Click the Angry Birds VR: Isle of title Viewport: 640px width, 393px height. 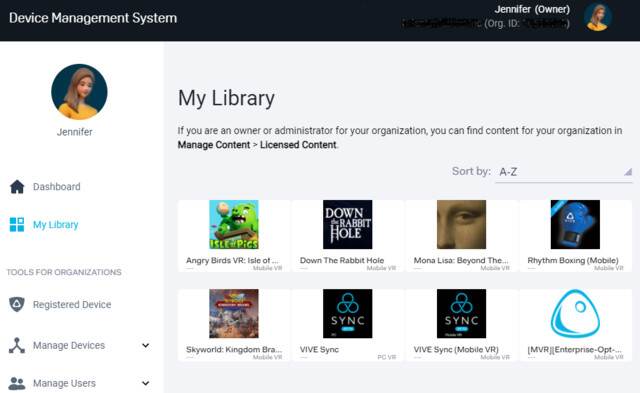click(232, 260)
